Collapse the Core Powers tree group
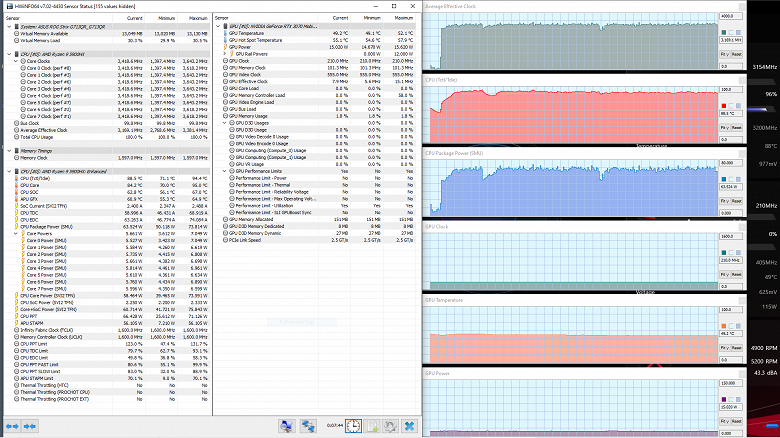Screen dimensions: 780x438 [17, 233]
